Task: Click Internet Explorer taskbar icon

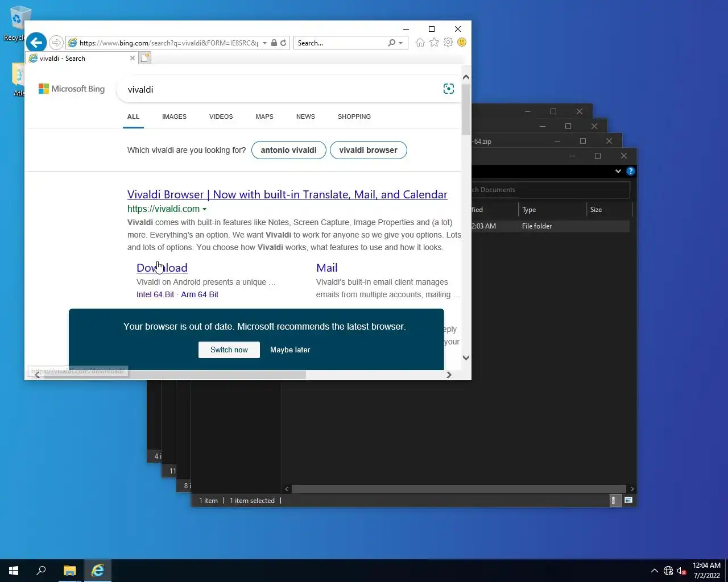Action: (98, 571)
